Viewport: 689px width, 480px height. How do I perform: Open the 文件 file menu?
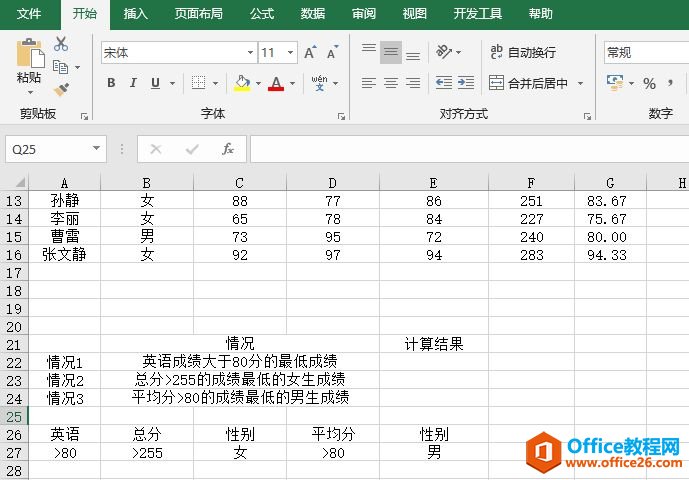[29, 14]
